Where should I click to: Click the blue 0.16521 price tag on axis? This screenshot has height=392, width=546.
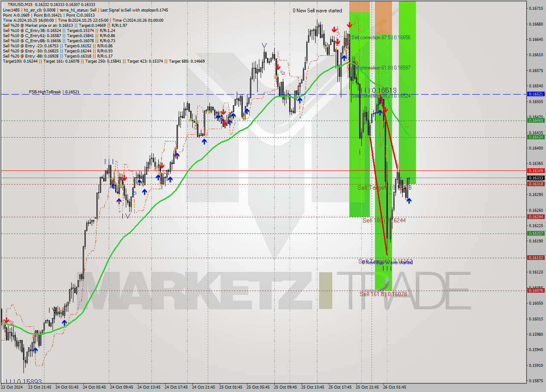pyautogui.click(x=536, y=94)
